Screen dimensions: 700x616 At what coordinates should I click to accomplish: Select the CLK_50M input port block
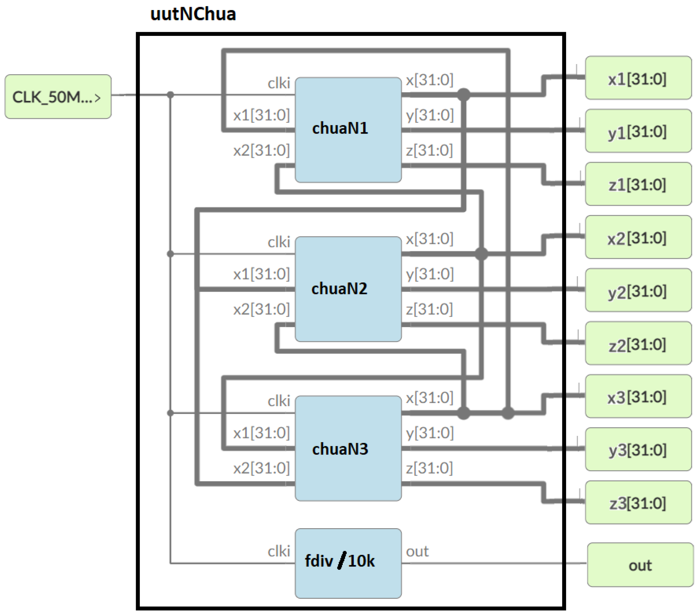point(58,97)
